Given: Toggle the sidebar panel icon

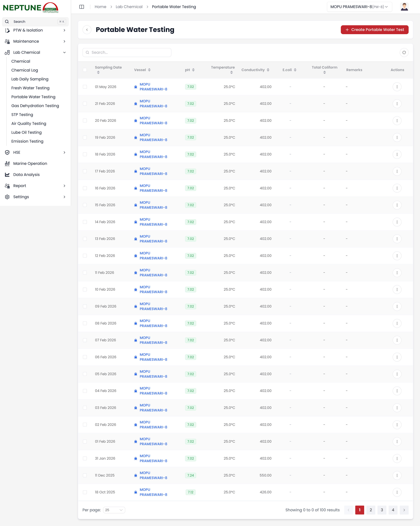Looking at the screenshot, I should [82, 7].
